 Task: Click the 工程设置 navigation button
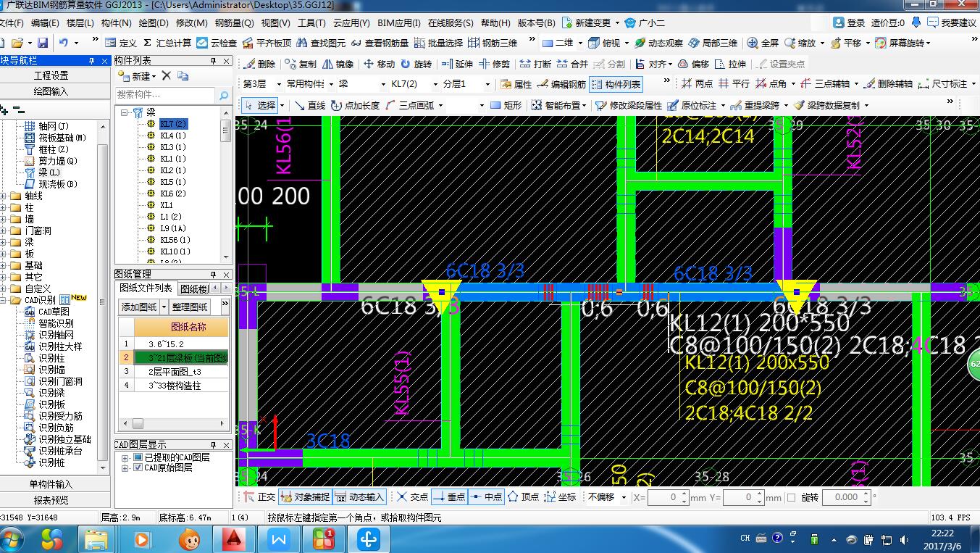click(x=51, y=75)
